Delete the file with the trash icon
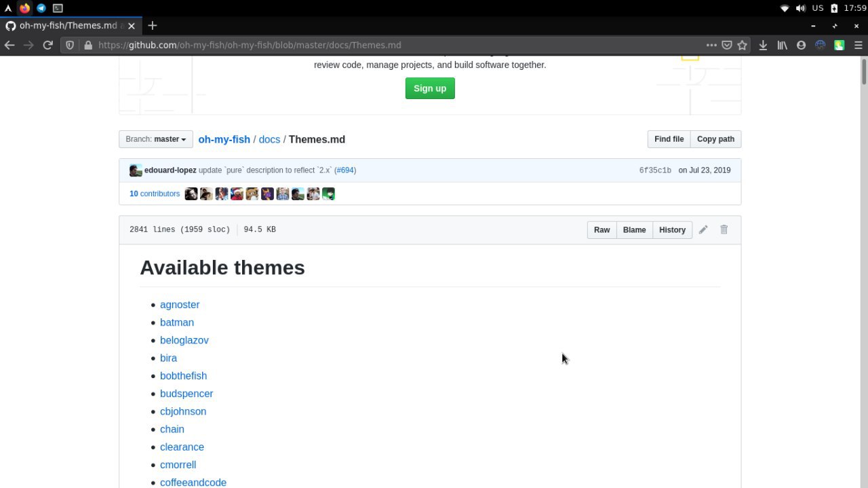 point(724,229)
